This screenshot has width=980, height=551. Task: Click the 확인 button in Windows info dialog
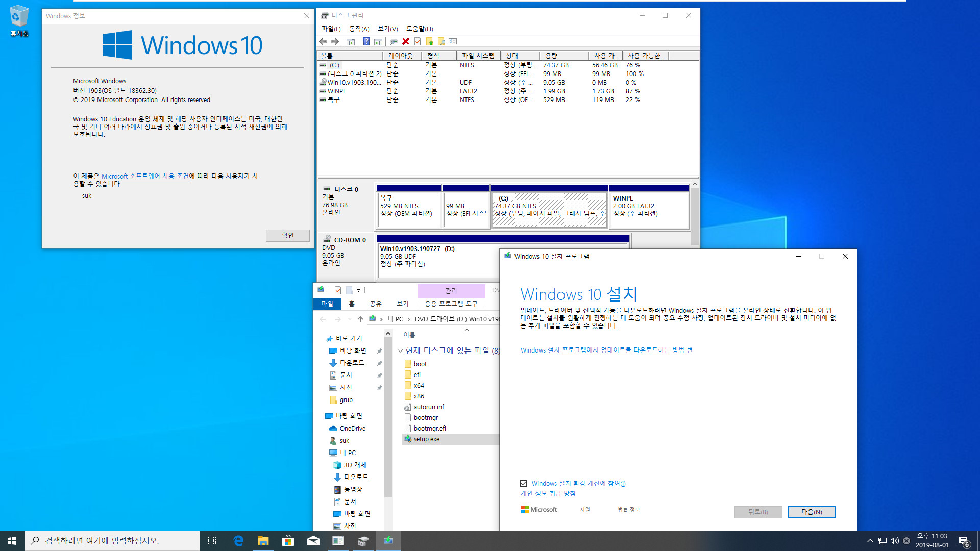pyautogui.click(x=287, y=235)
